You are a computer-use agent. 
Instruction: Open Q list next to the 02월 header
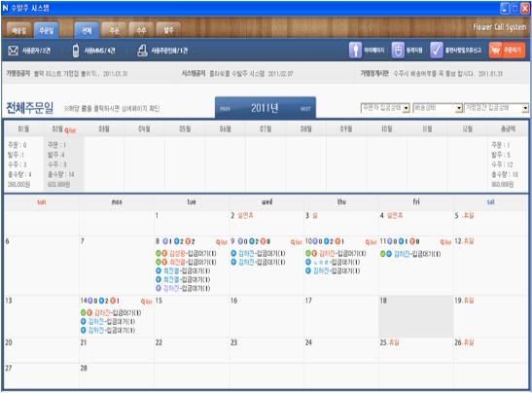point(70,130)
